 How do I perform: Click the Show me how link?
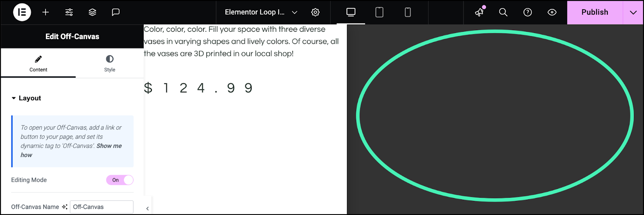pyautogui.click(x=71, y=150)
